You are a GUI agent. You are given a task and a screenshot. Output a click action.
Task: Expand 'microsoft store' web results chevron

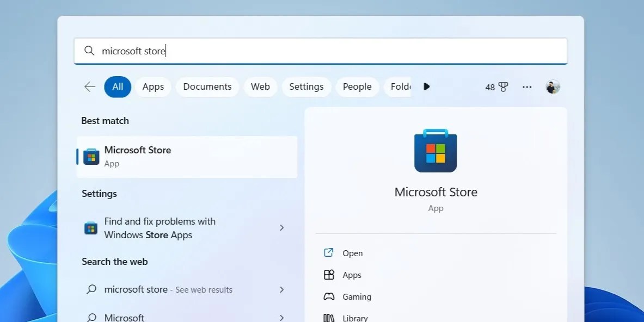(282, 289)
